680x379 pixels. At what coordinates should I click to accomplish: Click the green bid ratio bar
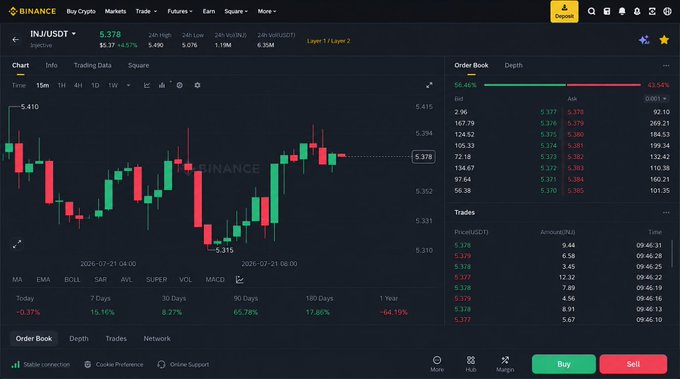tap(525, 85)
